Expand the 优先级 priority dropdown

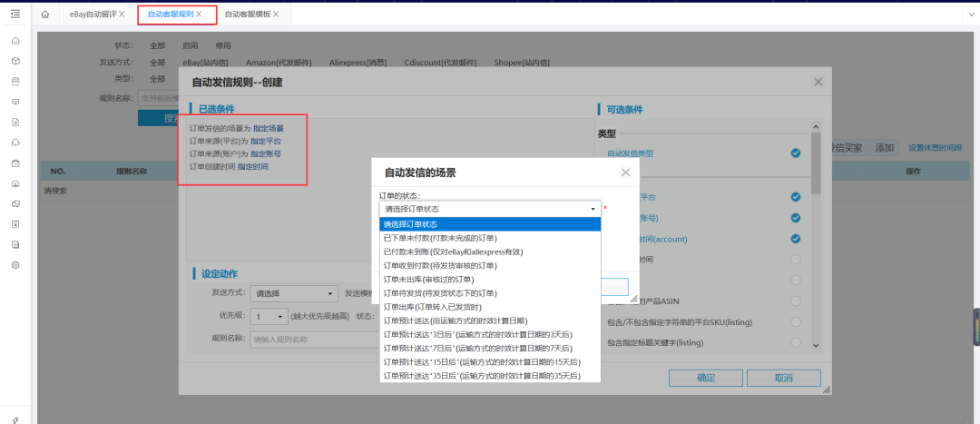[269, 317]
